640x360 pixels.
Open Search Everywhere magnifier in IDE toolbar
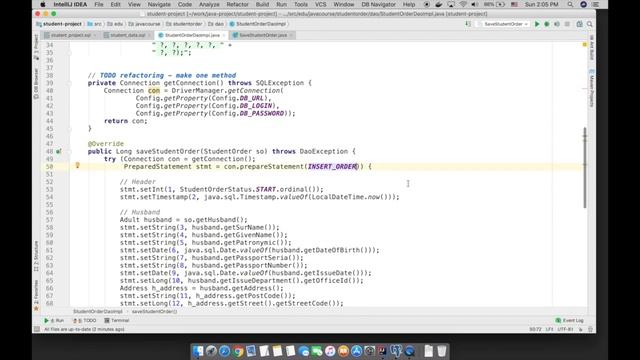(590, 24)
